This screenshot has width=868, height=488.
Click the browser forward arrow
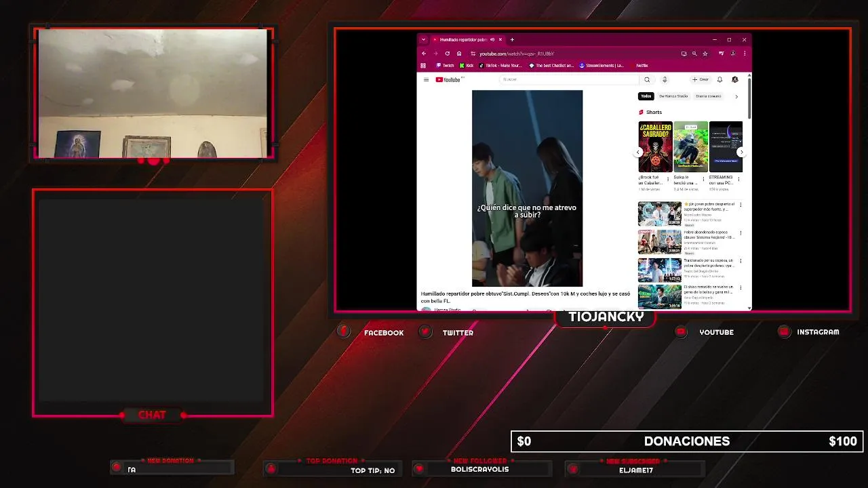[435, 54]
